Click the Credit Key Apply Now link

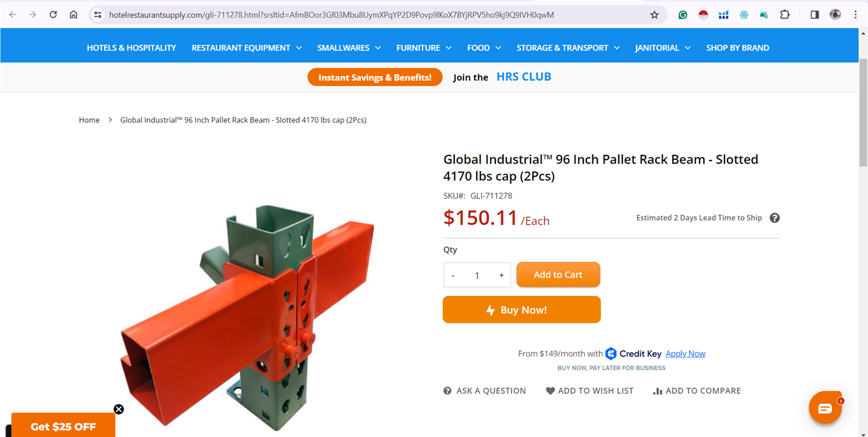tap(685, 353)
